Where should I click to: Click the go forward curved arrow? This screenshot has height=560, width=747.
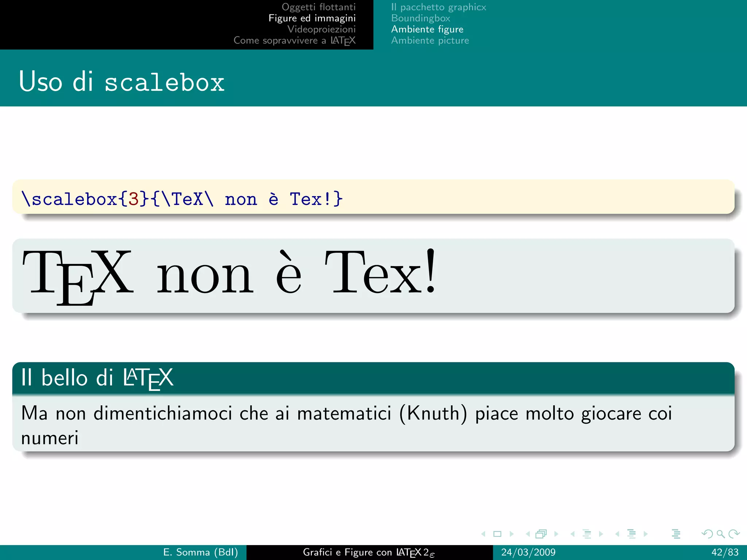[x=734, y=534]
